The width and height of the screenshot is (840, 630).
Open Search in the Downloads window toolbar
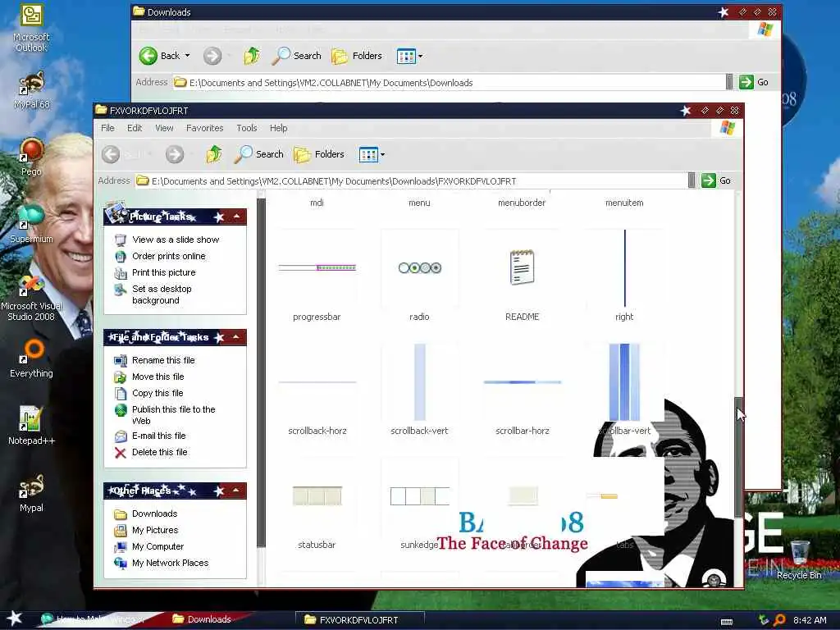point(297,56)
